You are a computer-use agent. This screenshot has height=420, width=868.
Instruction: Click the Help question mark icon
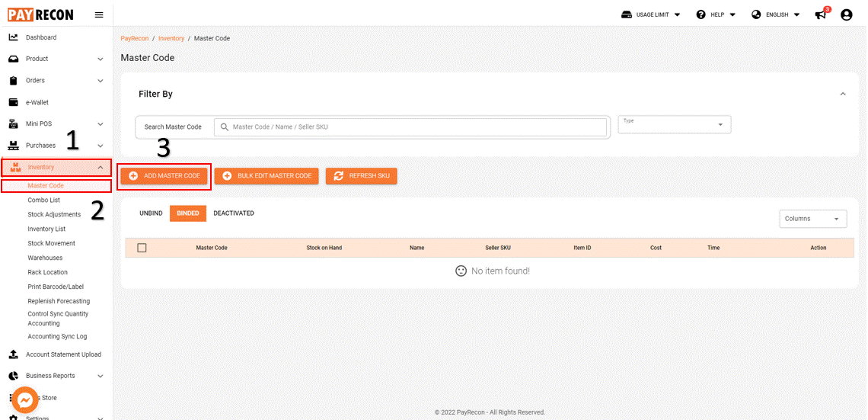tap(700, 15)
